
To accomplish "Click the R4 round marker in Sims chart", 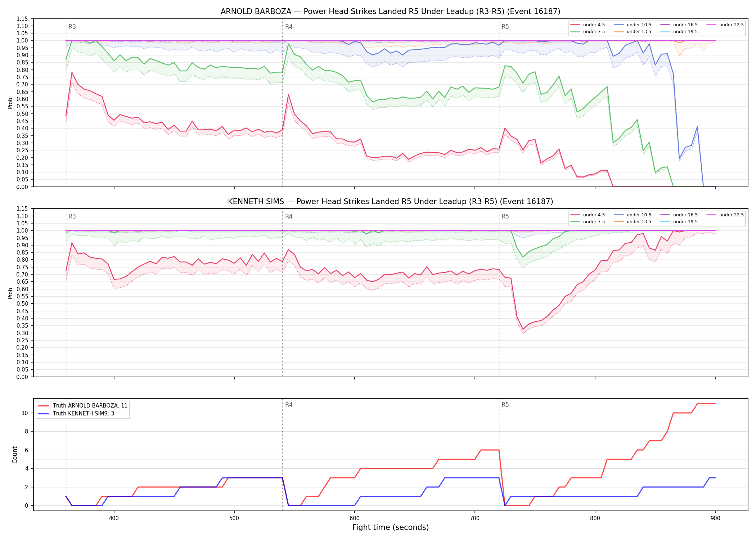I will pyautogui.click(x=289, y=216).
